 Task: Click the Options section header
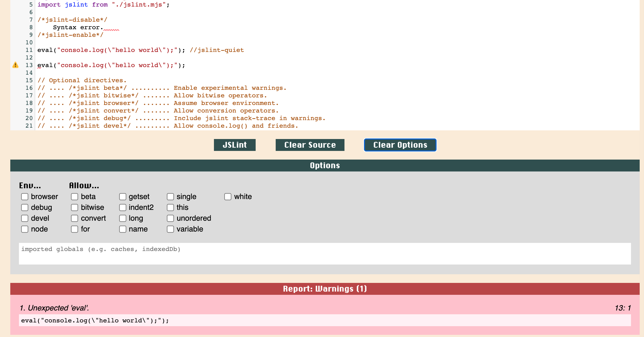pos(324,166)
